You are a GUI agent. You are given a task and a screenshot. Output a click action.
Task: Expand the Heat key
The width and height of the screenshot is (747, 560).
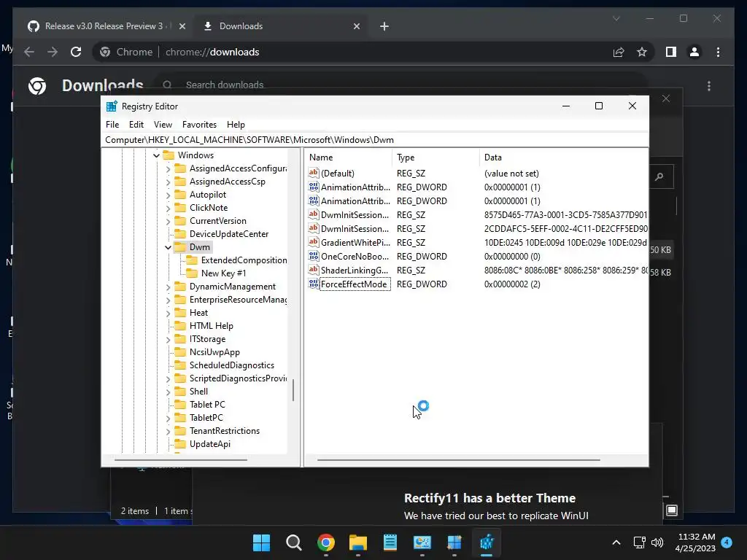pos(168,313)
